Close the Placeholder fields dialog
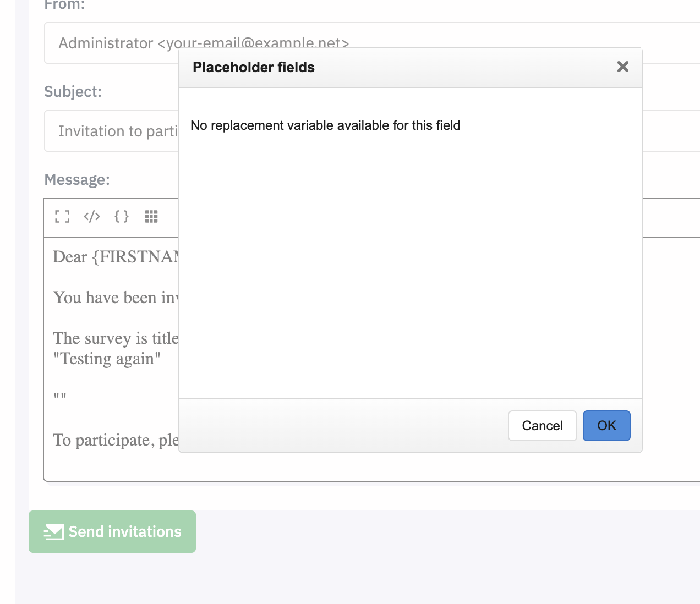The height and width of the screenshot is (604, 700). (623, 67)
